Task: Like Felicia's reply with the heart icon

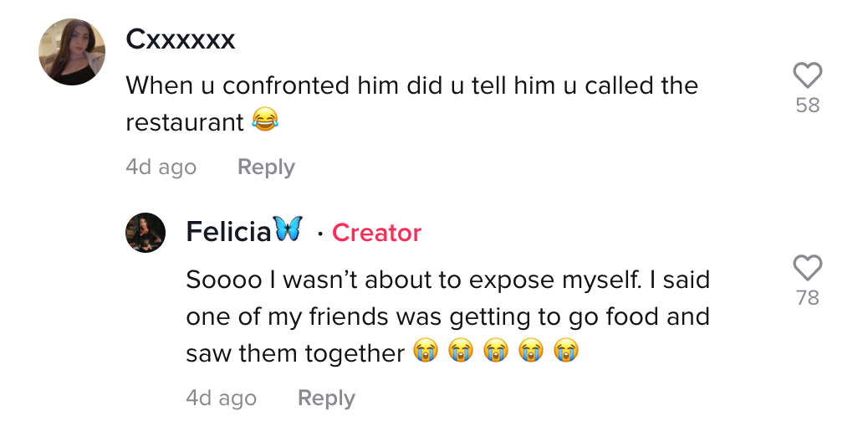Action: 807,268
